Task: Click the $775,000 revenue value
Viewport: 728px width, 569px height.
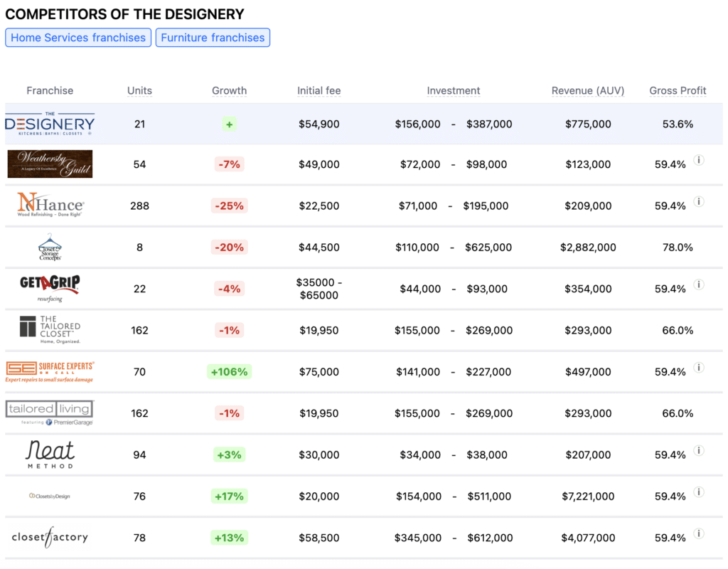Action: click(x=588, y=124)
